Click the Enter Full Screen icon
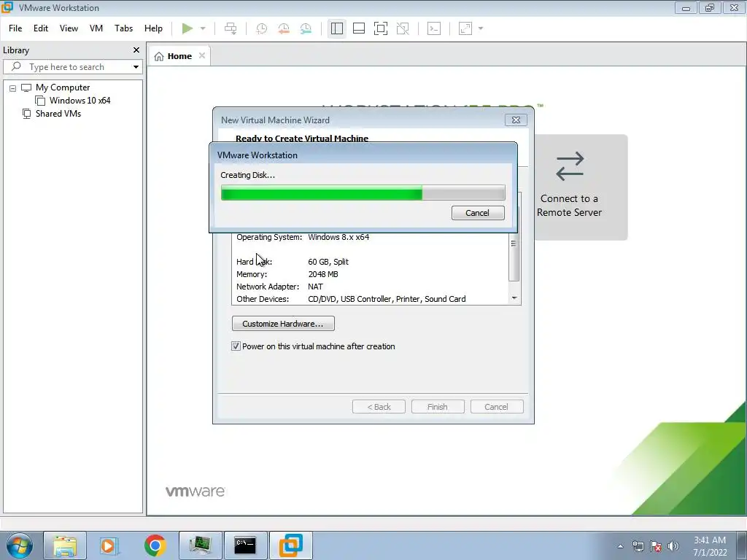747x560 pixels. [381, 28]
